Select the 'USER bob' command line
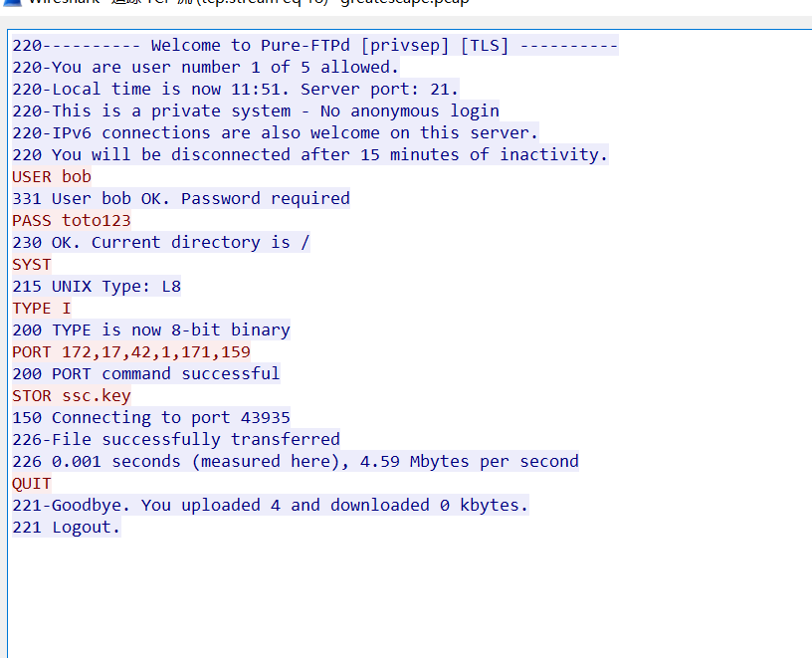Screen dimensions: 812x658 (x=52, y=176)
